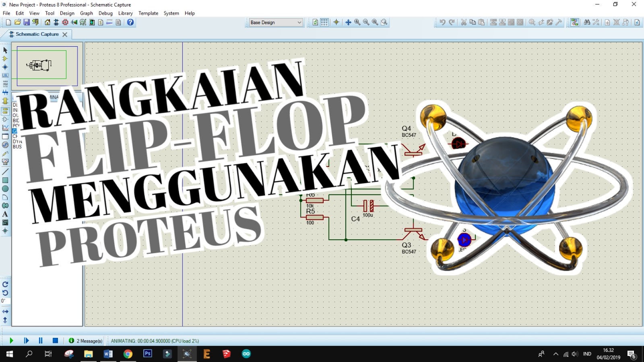
Task: Rotate clockwise using the left toolbar icon
Action: tap(5, 284)
